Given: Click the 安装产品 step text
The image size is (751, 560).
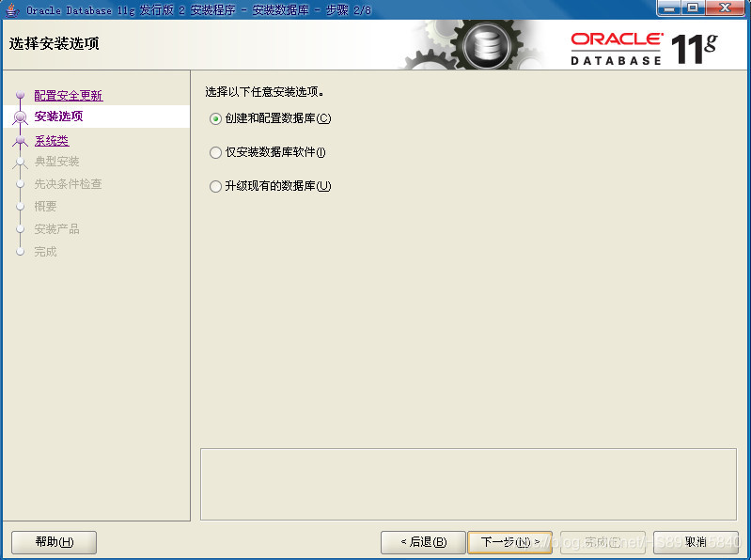Looking at the screenshot, I should point(57,229).
